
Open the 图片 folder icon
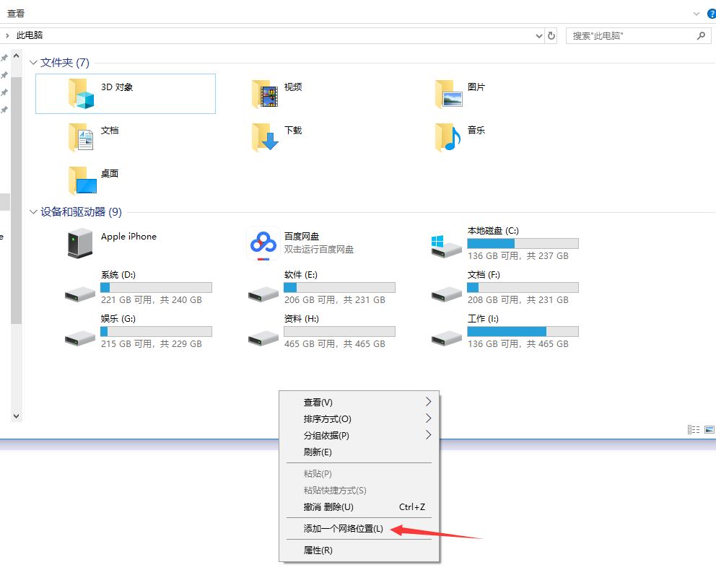pyautogui.click(x=448, y=94)
